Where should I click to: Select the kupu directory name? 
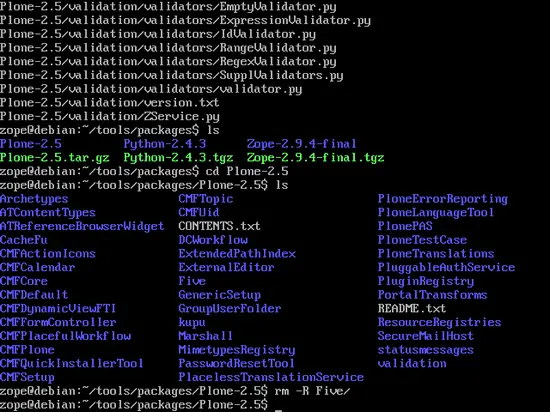tap(192, 322)
